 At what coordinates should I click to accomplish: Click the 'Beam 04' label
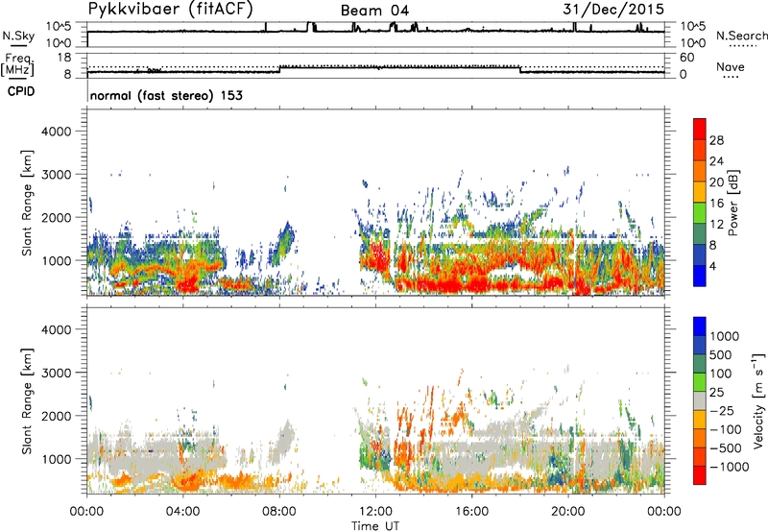[x=374, y=11]
